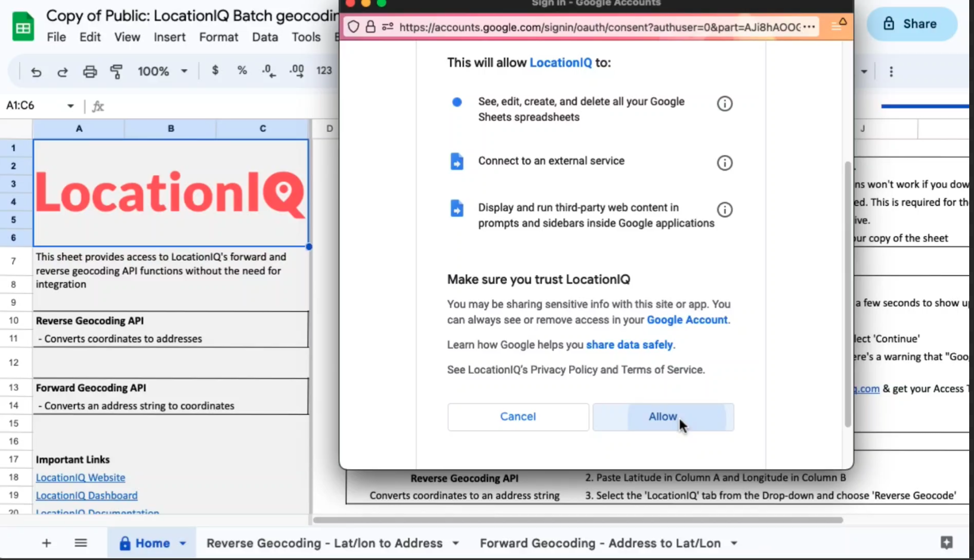The image size is (974, 560).
Task: Switch to Reverse Geocoding sheet tab
Action: point(324,543)
